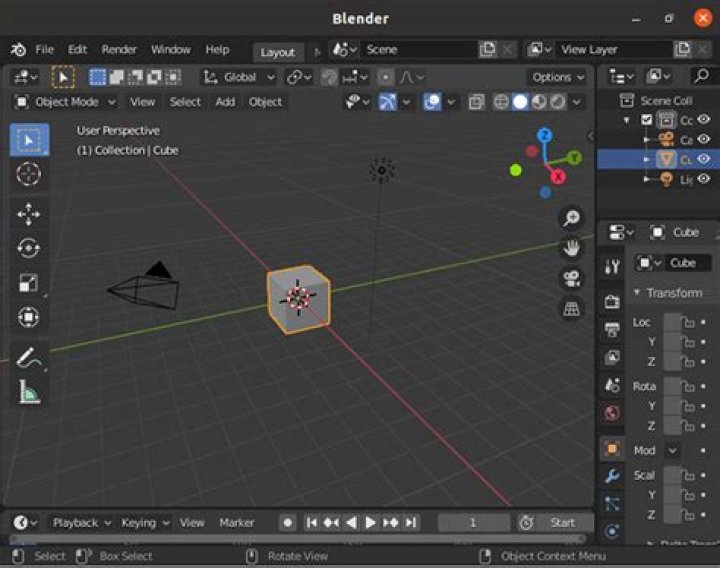
Task: Click the Cube object name field
Action: click(688, 263)
